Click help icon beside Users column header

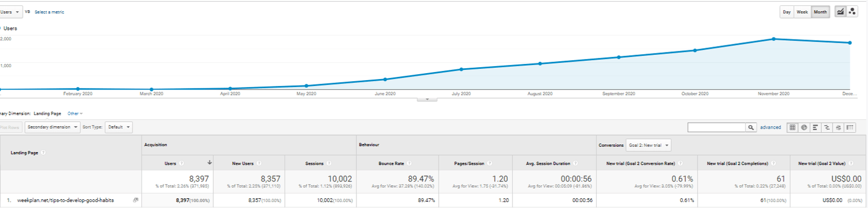[182, 163]
